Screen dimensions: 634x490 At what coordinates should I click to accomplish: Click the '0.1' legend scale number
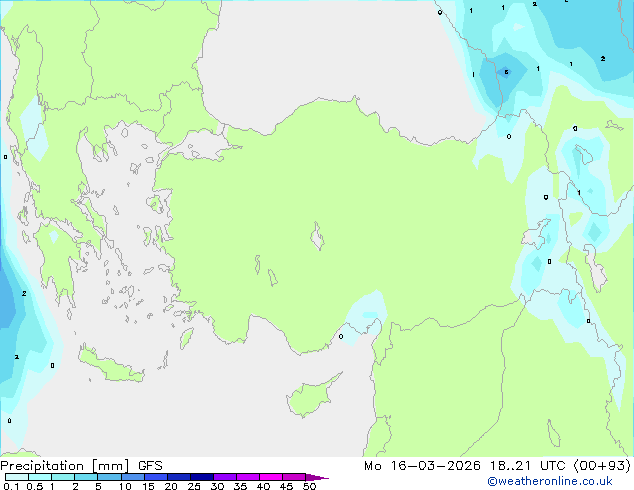[x=11, y=486]
